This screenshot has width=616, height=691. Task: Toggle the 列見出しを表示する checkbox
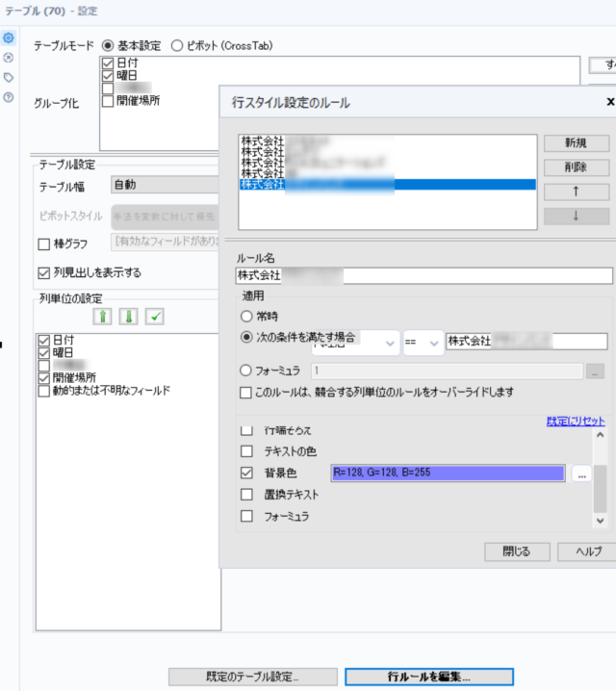coord(43,272)
